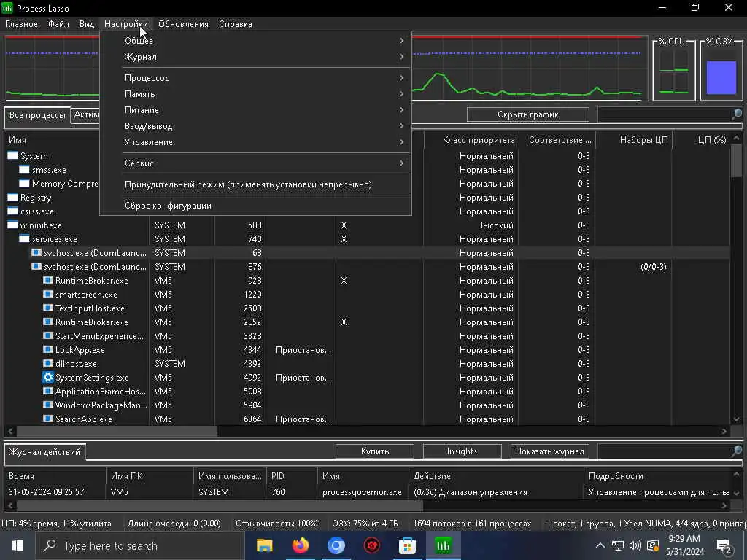Close the open Настройки menu
The image size is (747, 560).
click(x=125, y=24)
